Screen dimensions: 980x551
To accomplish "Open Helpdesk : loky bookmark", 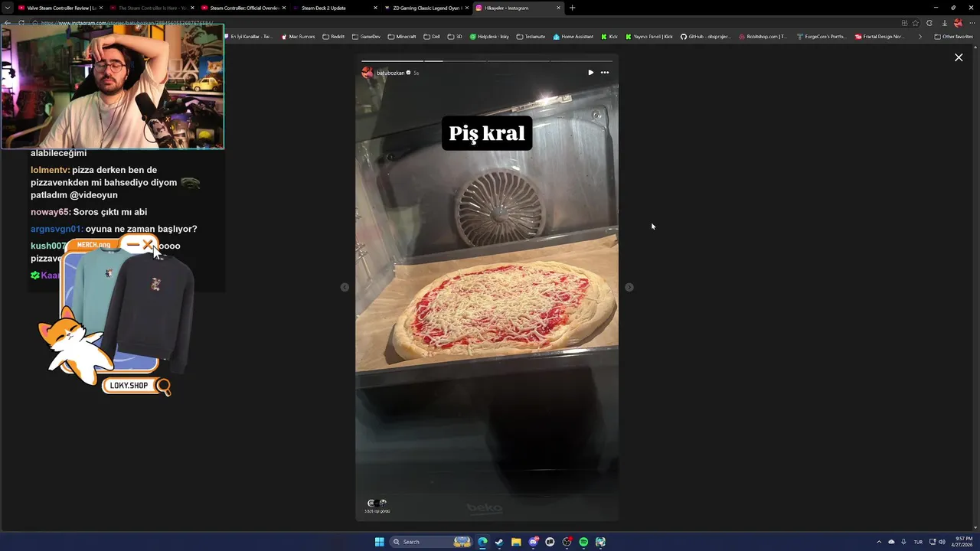I will [489, 37].
